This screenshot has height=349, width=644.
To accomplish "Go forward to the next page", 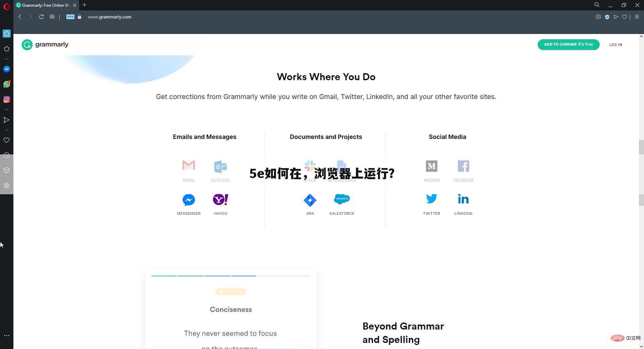I will (31, 17).
